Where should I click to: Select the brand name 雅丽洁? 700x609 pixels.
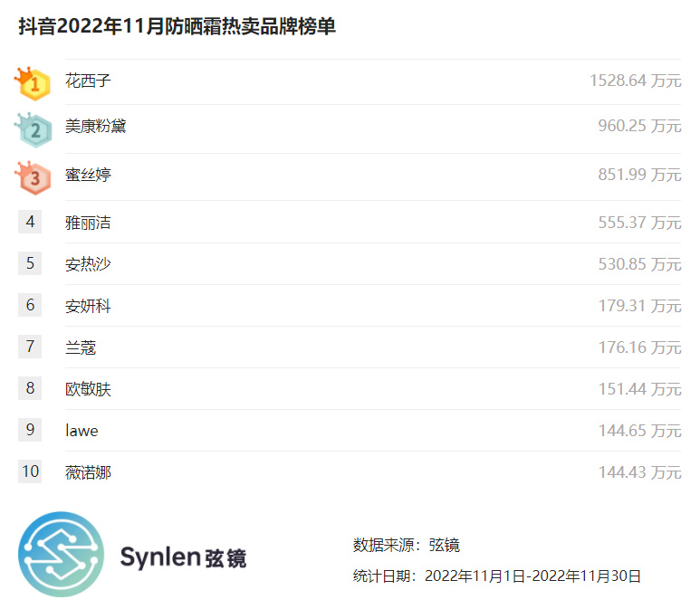(x=88, y=223)
